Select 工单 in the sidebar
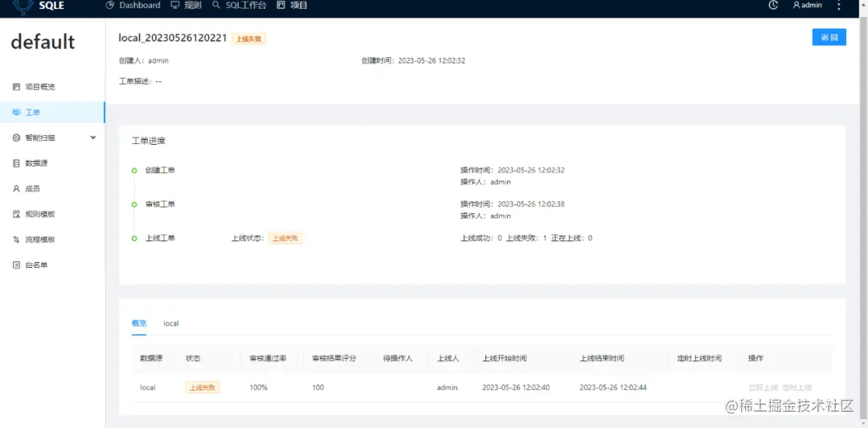The width and height of the screenshot is (868, 428). [x=52, y=113]
